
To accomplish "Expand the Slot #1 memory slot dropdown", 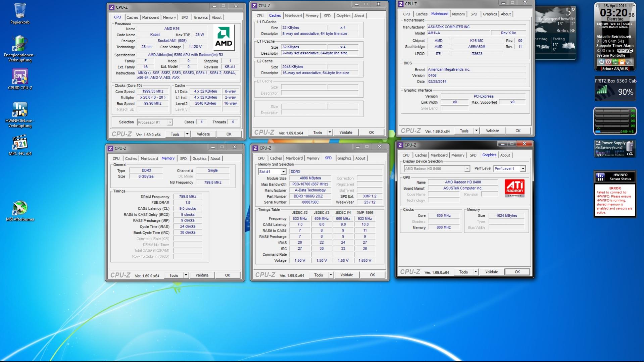I will tap(283, 172).
